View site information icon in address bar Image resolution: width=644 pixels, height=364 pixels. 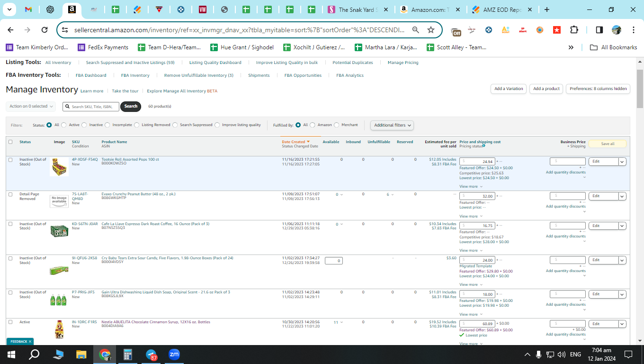coord(65,30)
